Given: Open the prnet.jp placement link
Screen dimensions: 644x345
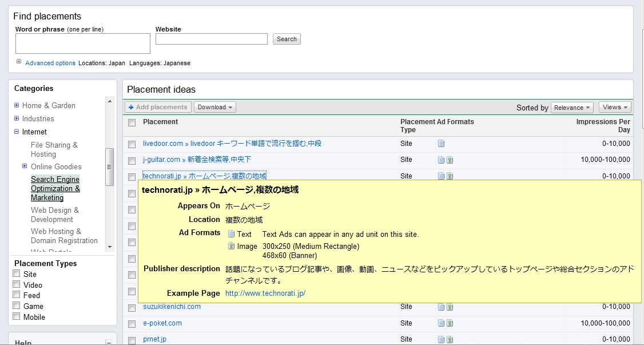Looking at the screenshot, I should tap(154, 339).
